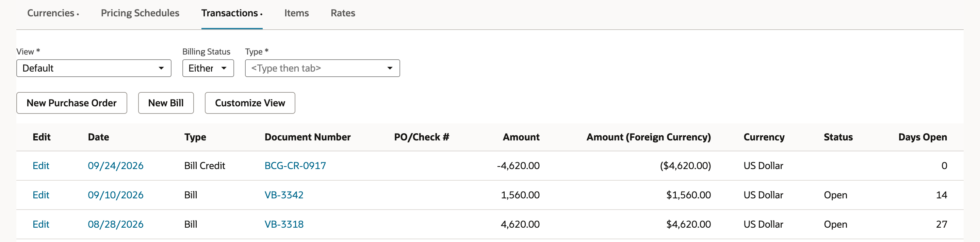This screenshot has height=242, width=980.
Task: Select the ($4,620.00) foreign amount cell
Action: (685, 166)
